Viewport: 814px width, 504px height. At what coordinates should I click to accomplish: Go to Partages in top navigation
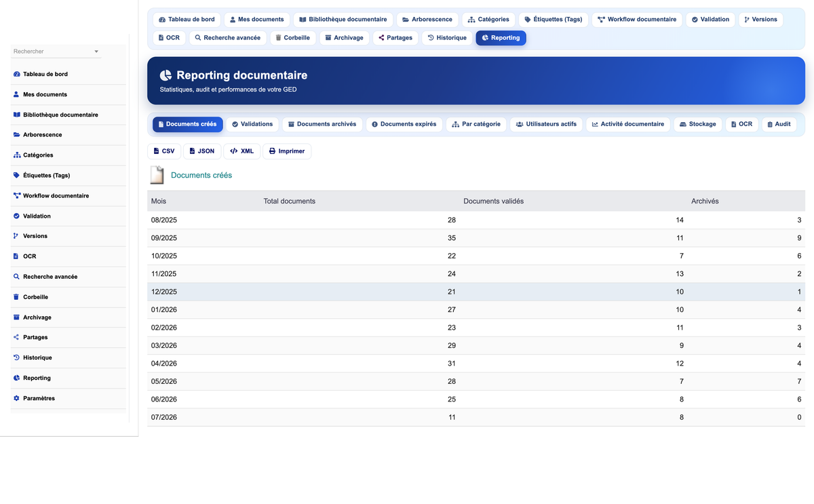pos(395,38)
